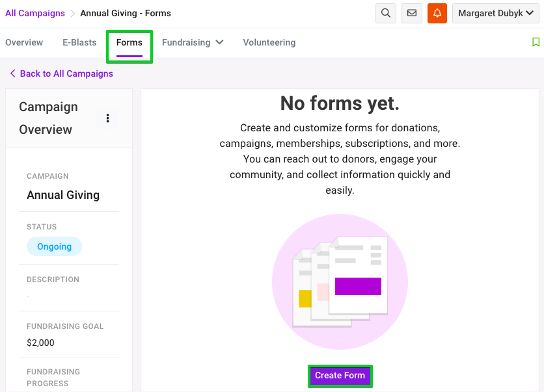
Task: Open the search magnifier icon
Action: point(385,13)
